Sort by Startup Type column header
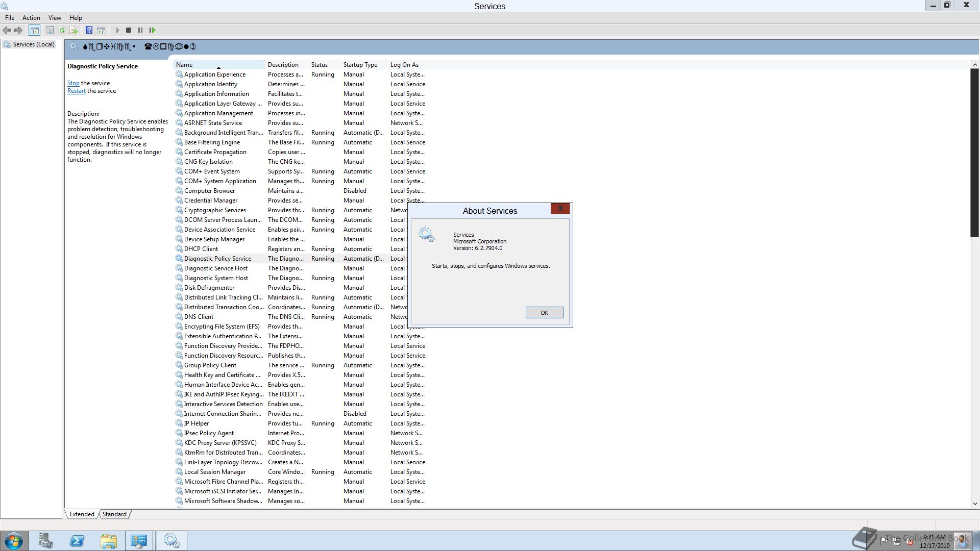Image resolution: width=980 pixels, height=551 pixels. point(360,65)
